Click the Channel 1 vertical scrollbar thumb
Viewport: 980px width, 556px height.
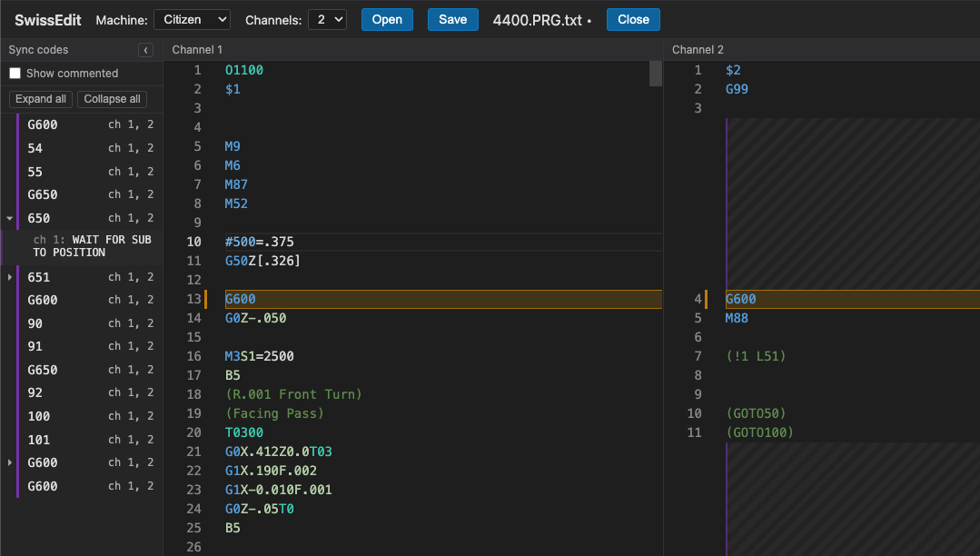point(656,74)
